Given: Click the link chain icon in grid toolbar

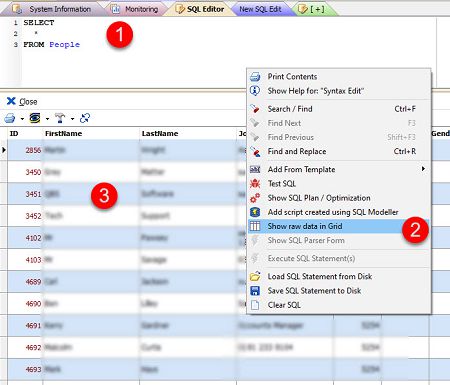Looking at the screenshot, I should pyautogui.click(x=85, y=118).
